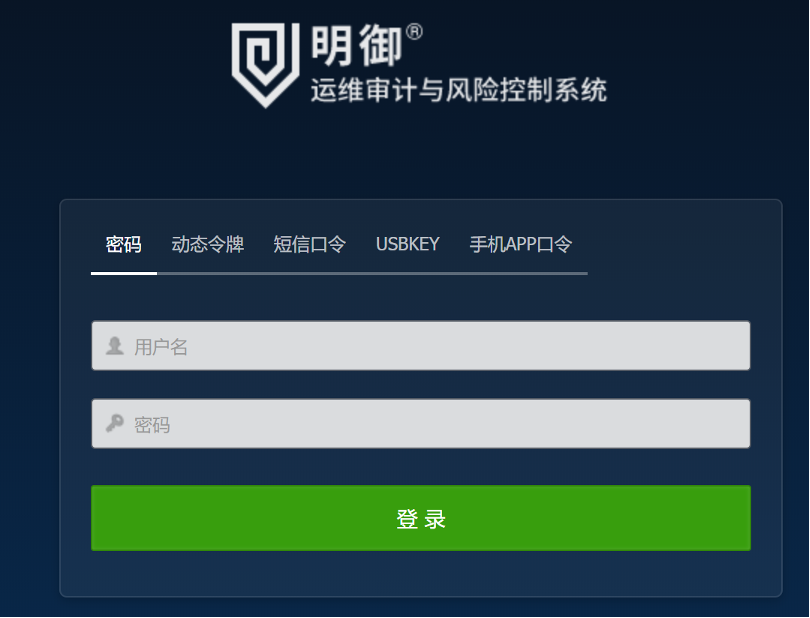Click the 明御 shield logo icon
Image resolution: width=810 pixels, height=618 pixels.
click(x=265, y=65)
